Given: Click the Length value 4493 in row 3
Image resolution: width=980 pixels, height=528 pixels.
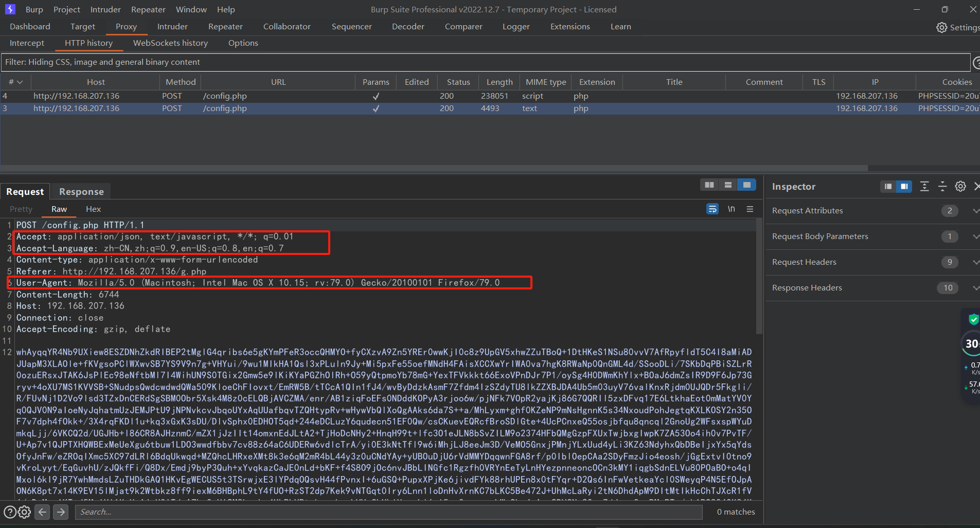Looking at the screenshot, I should (490, 108).
